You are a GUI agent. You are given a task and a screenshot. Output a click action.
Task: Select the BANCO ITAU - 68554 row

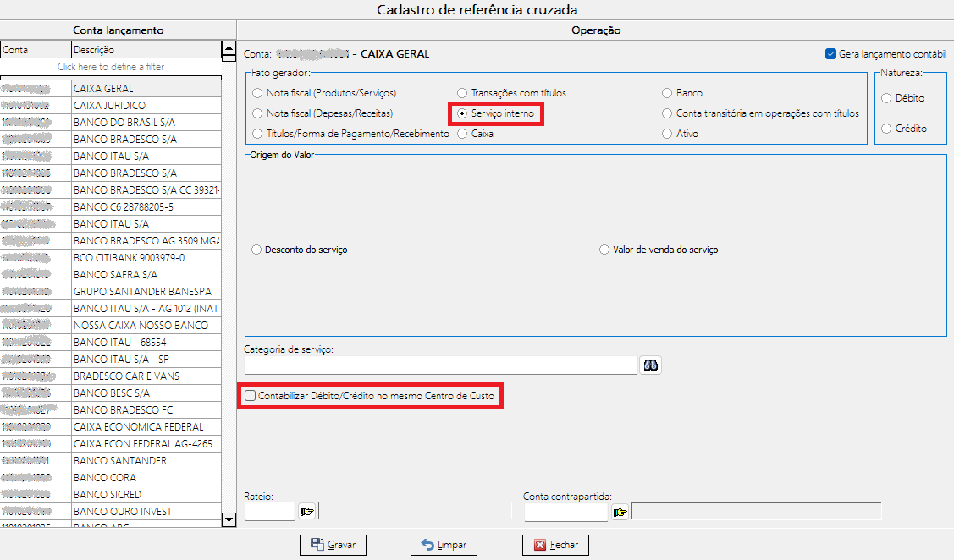click(111, 343)
